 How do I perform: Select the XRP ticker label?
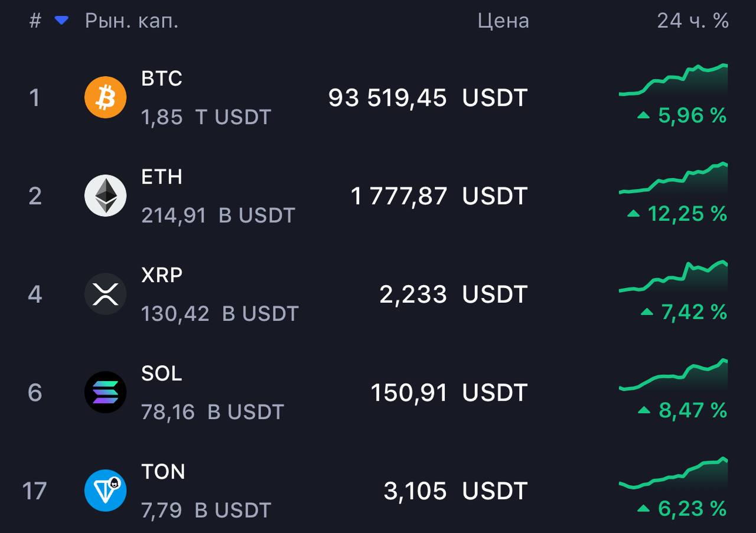coord(162,274)
